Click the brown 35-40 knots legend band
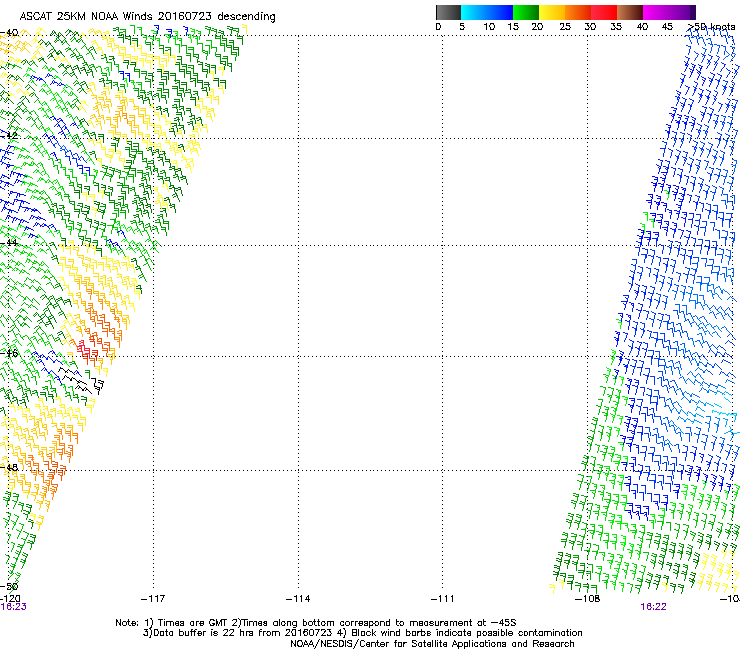Image resolution: width=740 pixels, height=650 pixels. point(630,12)
